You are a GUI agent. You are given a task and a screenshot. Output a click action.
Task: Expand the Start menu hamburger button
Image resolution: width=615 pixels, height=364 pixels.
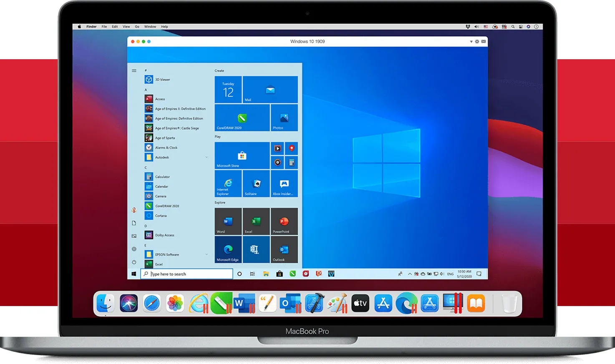click(x=134, y=70)
